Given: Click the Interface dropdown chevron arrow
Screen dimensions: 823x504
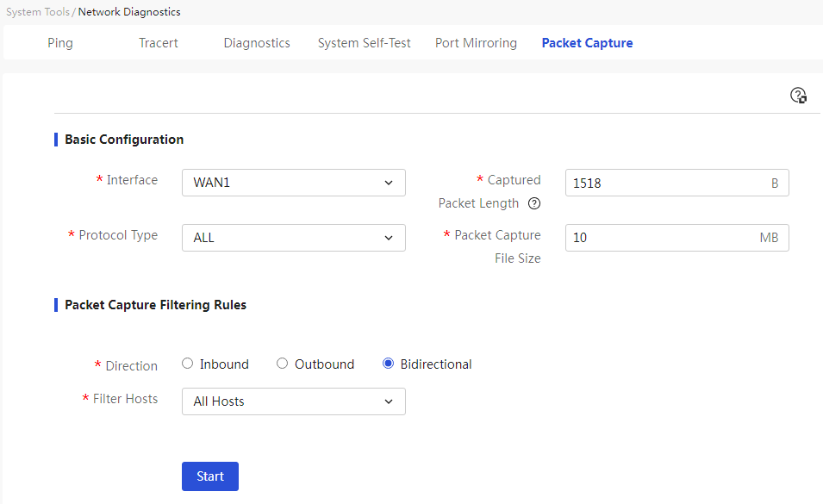Looking at the screenshot, I should click(x=389, y=183).
